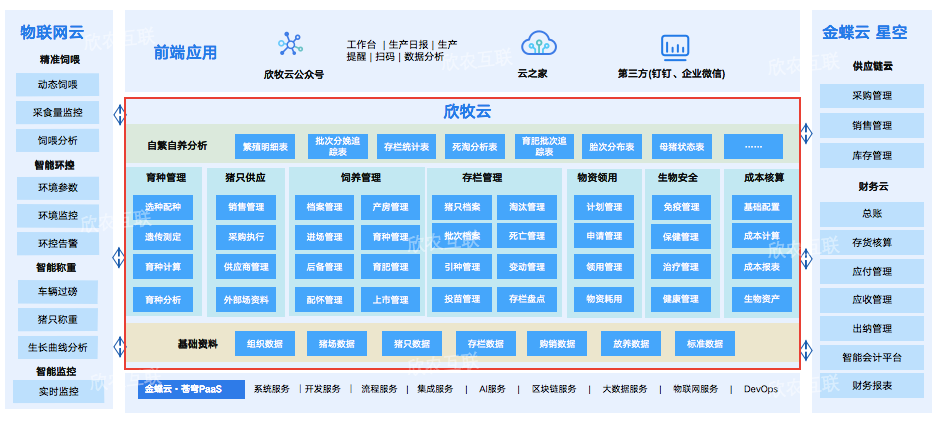Click the 金蝶云·苍穹PaaS label
Image resolution: width=942 pixels, height=424 pixels.
coord(191,389)
